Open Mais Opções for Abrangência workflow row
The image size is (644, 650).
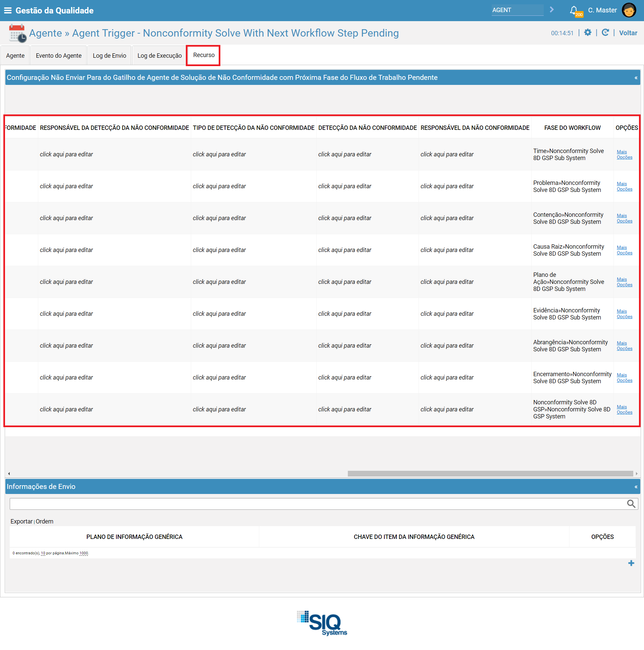(624, 346)
